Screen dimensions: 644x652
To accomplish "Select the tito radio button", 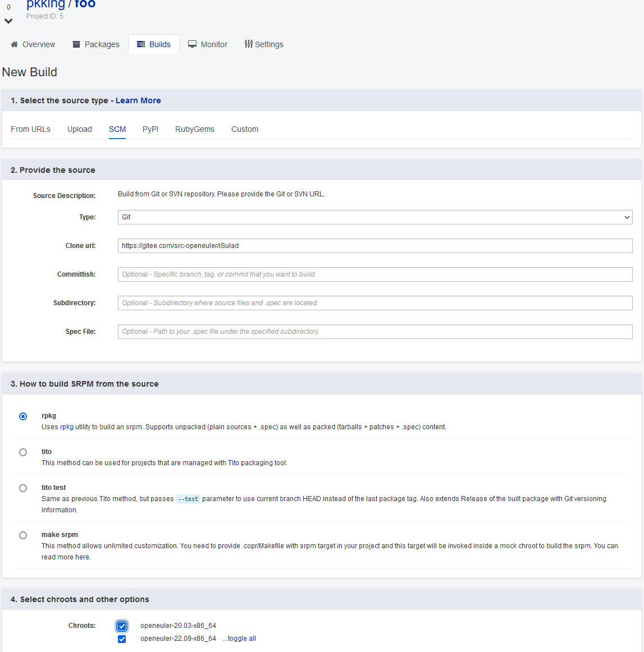I will 23,452.
